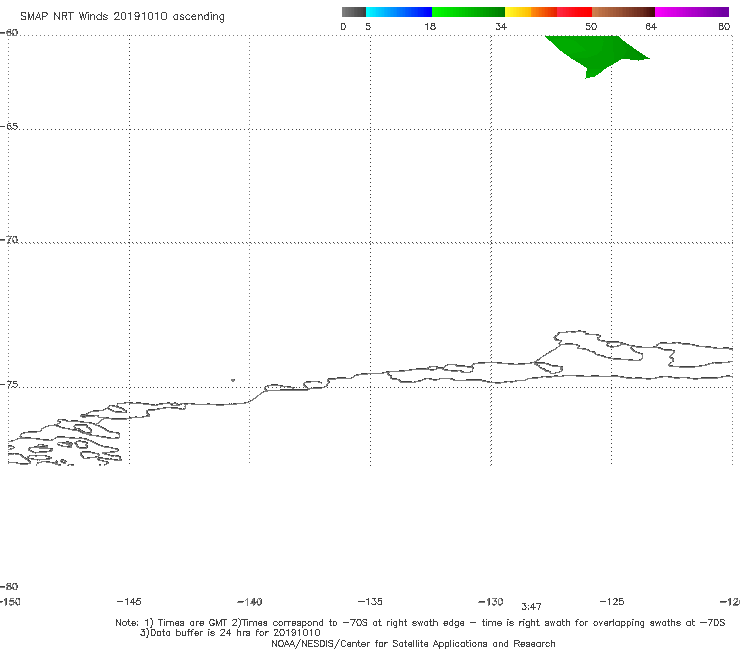Viewport: 740px width, 650px height.
Task: Click the small island dot near -141 longitude
Action: [x=233, y=380]
